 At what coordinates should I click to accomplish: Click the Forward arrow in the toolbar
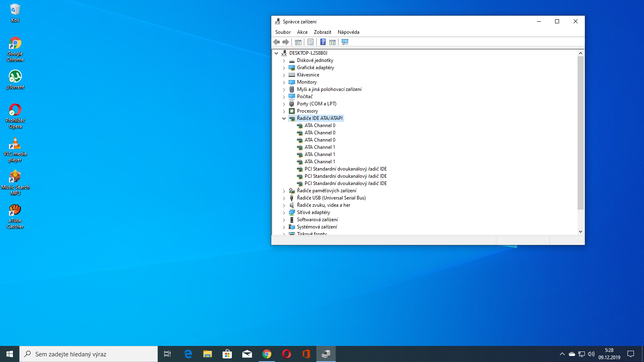(x=286, y=42)
